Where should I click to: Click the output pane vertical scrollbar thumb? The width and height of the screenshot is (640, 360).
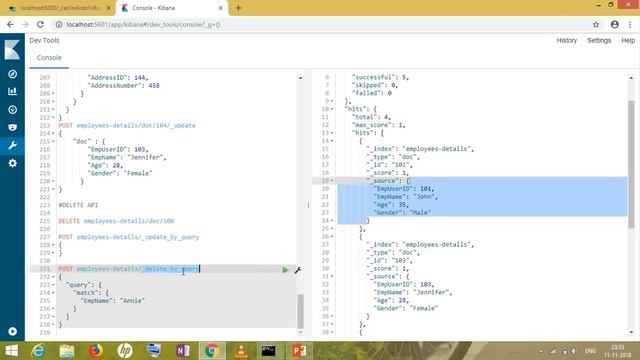pos(631,164)
